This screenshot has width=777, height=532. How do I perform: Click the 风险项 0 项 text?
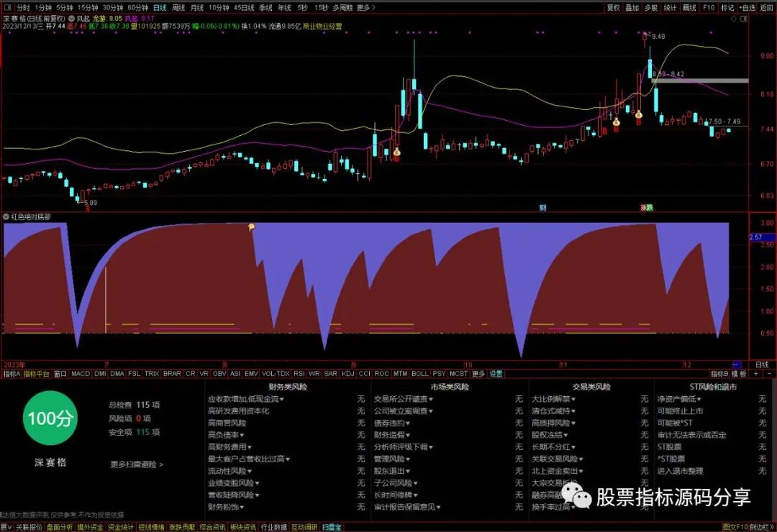(x=129, y=418)
